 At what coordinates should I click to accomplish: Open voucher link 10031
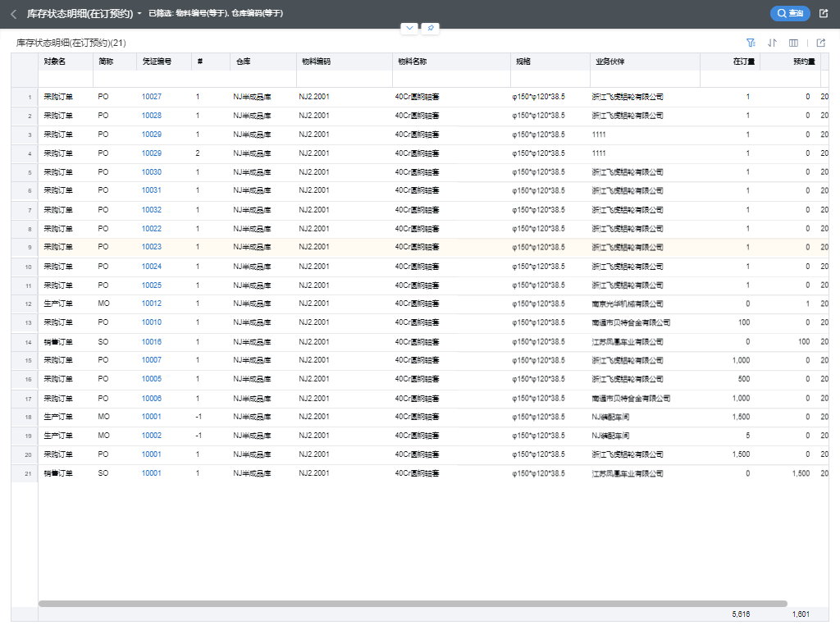[152, 190]
